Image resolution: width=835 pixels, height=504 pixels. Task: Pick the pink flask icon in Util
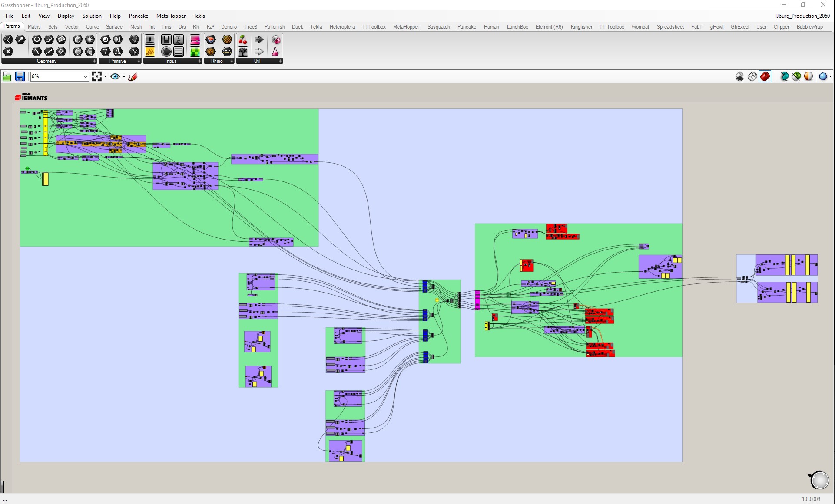(x=275, y=52)
